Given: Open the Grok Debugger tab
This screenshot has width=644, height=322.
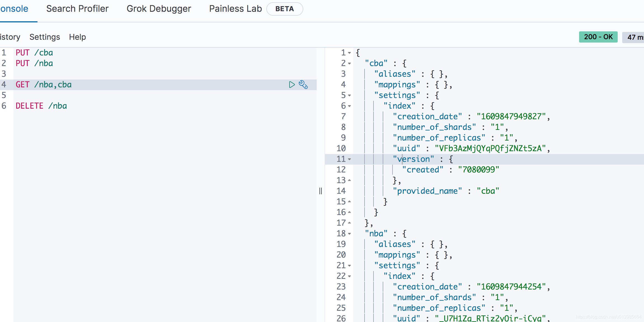Looking at the screenshot, I should [x=159, y=9].
